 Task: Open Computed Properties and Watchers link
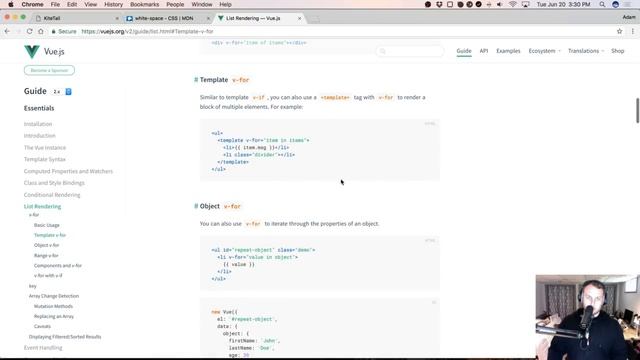click(68, 171)
